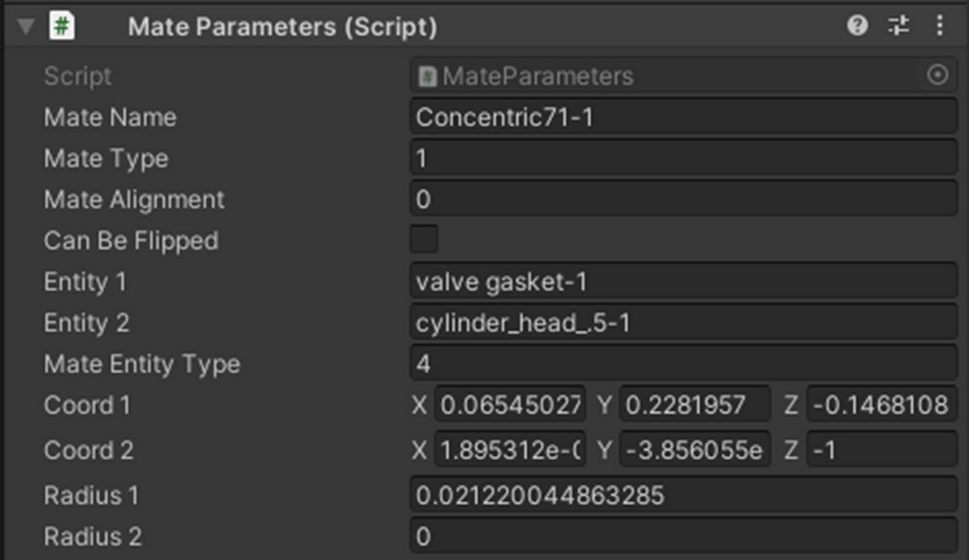Click the green script icon

pyautogui.click(x=63, y=26)
